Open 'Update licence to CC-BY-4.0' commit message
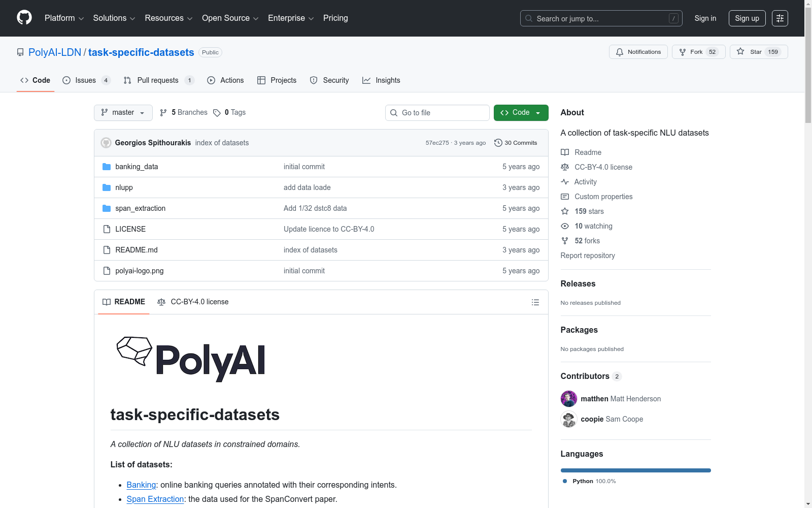The width and height of the screenshot is (812, 508). (x=329, y=229)
